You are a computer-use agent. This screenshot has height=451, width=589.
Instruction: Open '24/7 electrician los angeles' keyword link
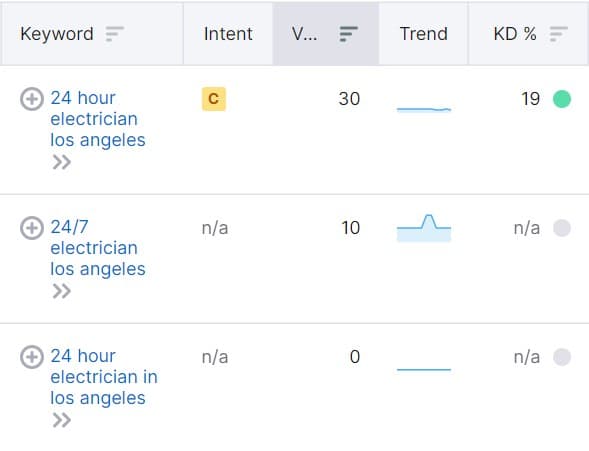(x=98, y=248)
